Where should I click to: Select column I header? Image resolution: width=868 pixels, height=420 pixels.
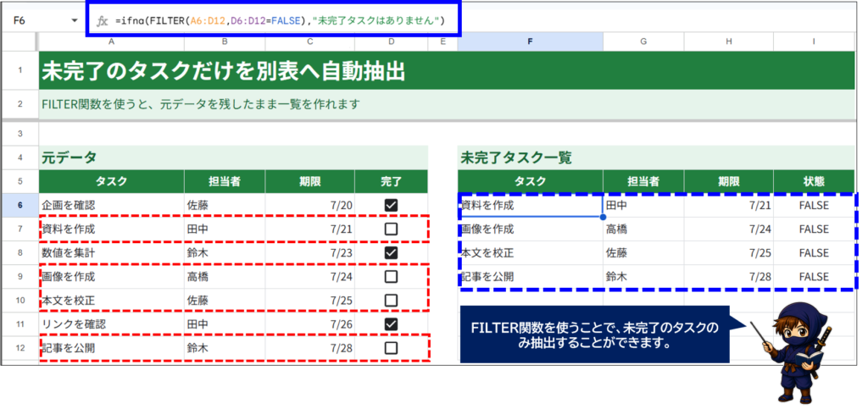click(x=814, y=41)
